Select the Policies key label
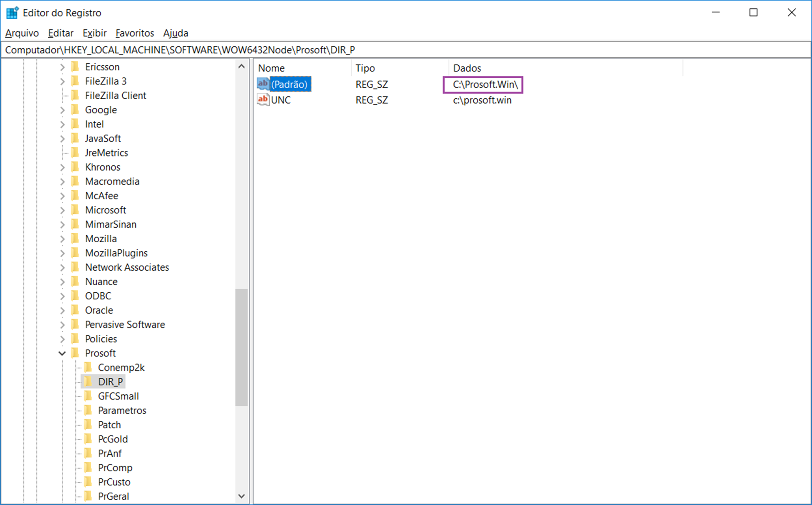The width and height of the screenshot is (812, 505). (101, 339)
